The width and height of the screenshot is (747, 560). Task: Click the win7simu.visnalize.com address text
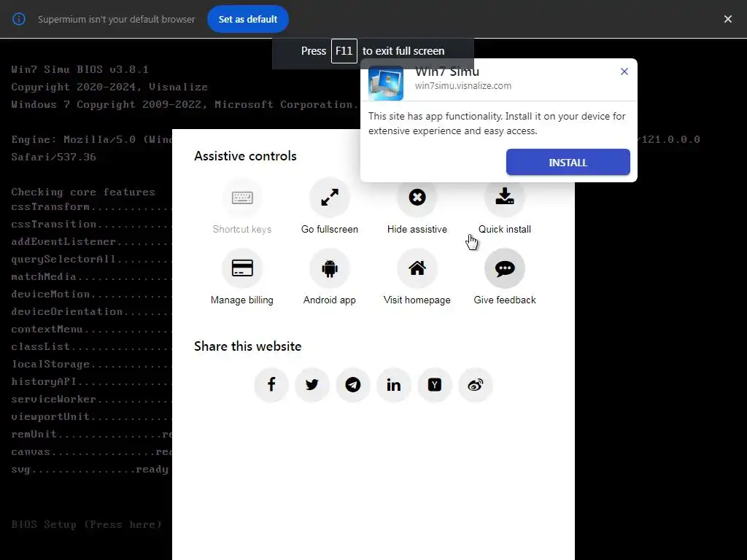[463, 86]
